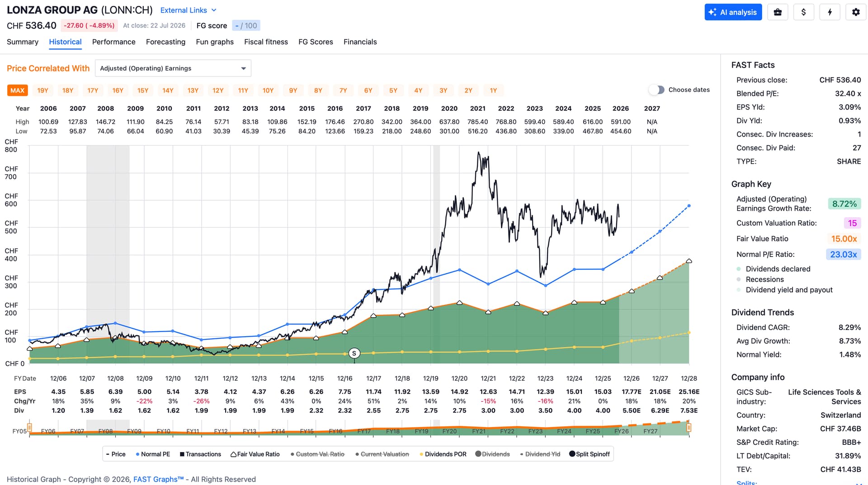This screenshot has width=868, height=485.
Task: Select the 1Y time range
Action: click(x=493, y=90)
